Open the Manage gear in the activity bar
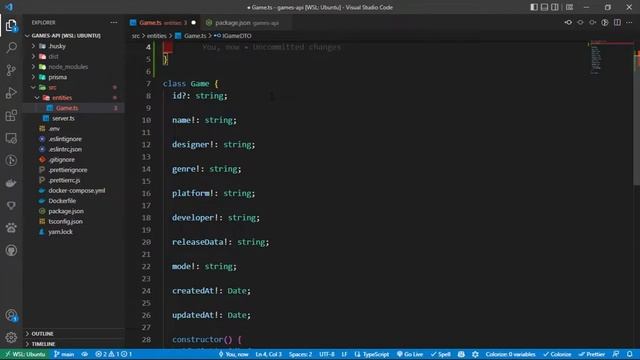Image resolution: width=640 pixels, height=360 pixels. click(11, 338)
